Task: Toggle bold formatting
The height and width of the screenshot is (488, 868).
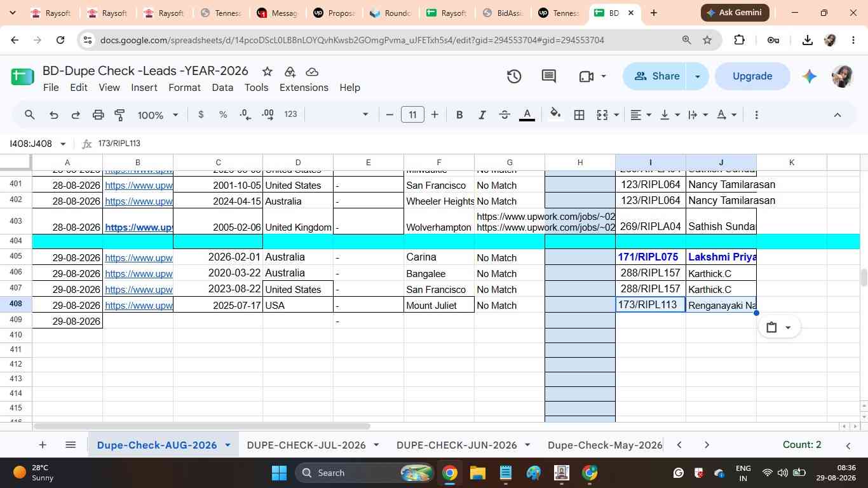Action: point(459,115)
